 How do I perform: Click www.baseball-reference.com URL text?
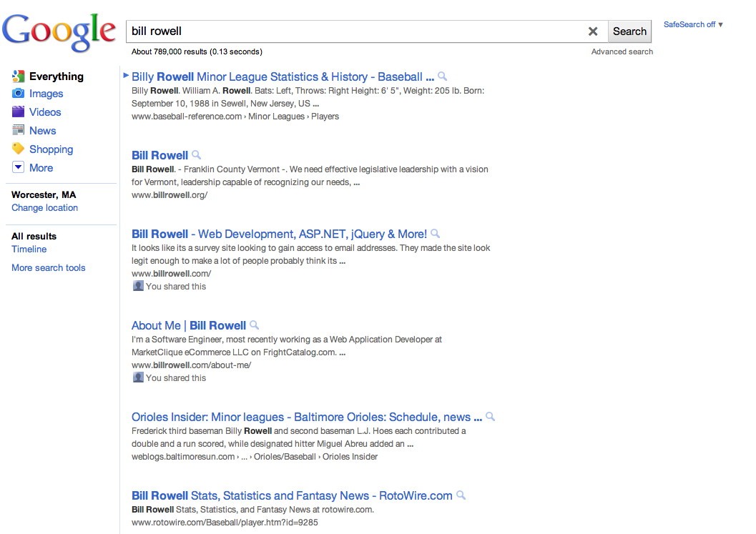[187, 116]
